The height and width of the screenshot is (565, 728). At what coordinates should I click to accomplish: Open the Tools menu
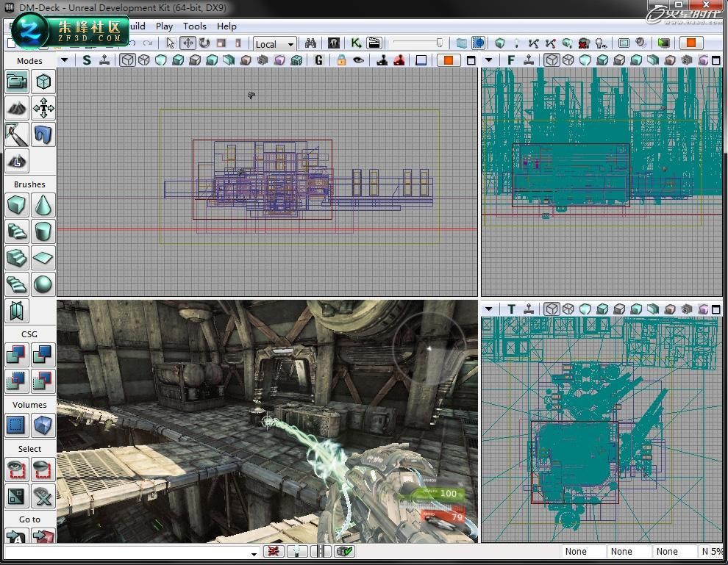point(195,26)
